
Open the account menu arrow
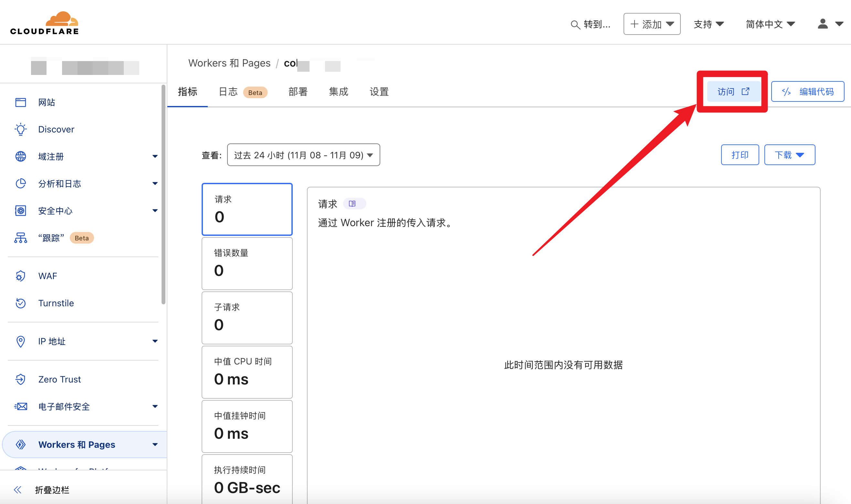pos(839,24)
